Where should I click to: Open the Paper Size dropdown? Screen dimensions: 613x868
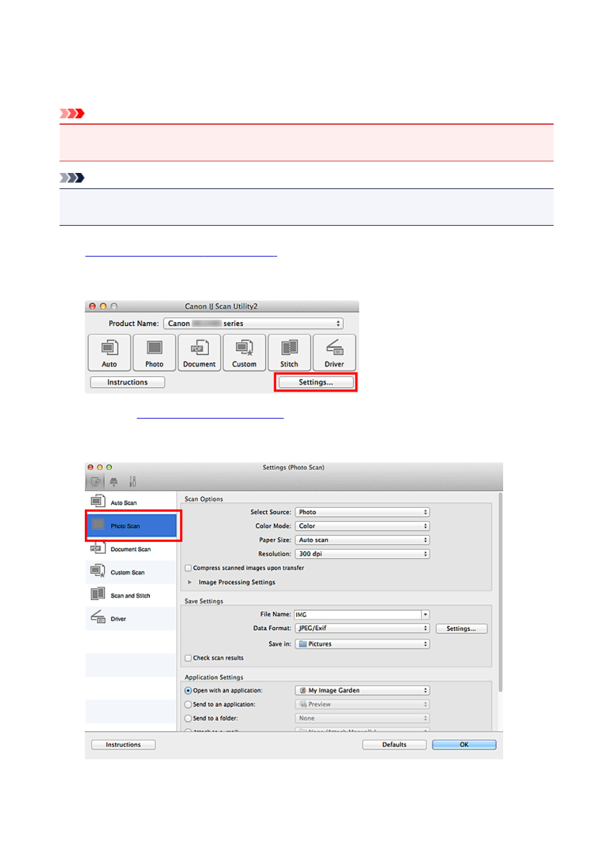[362, 540]
